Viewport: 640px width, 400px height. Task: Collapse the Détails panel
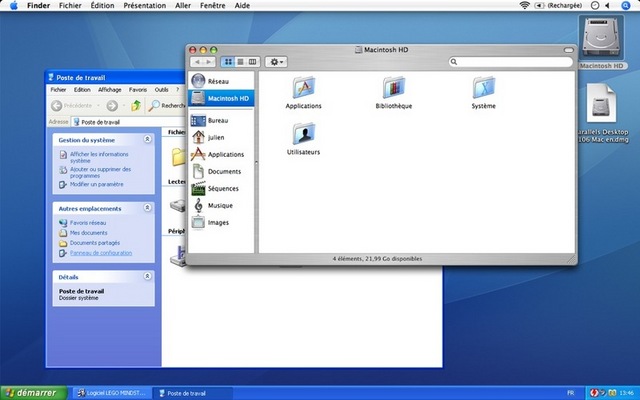pyautogui.click(x=147, y=276)
